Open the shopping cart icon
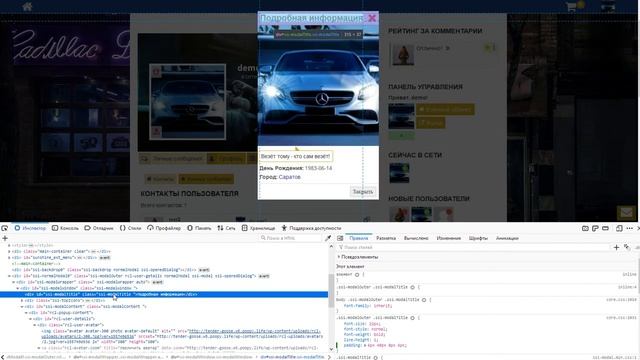 [571, 7]
